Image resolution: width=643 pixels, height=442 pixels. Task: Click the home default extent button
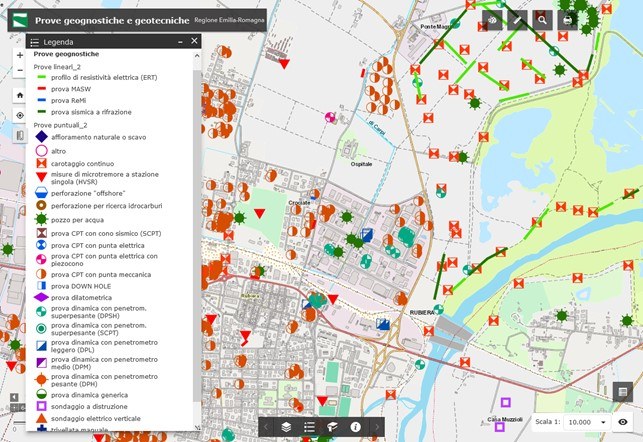tap(19, 95)
